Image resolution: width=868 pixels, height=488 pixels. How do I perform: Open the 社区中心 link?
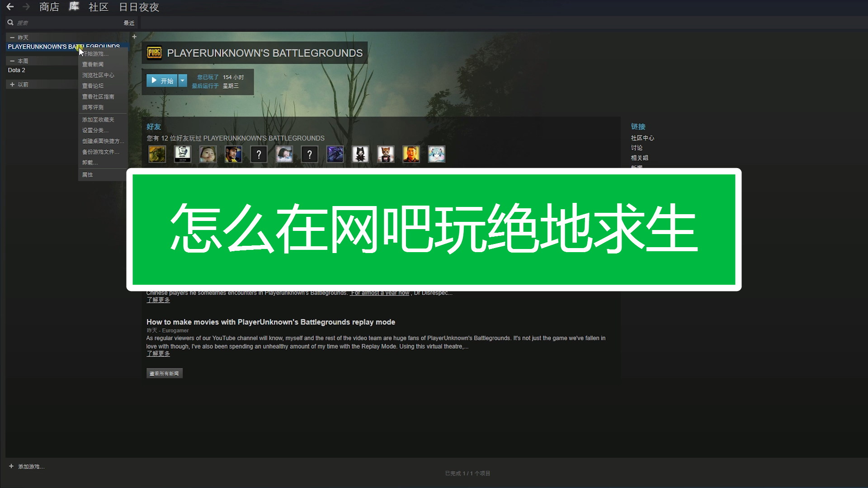[x=642, y=138]
